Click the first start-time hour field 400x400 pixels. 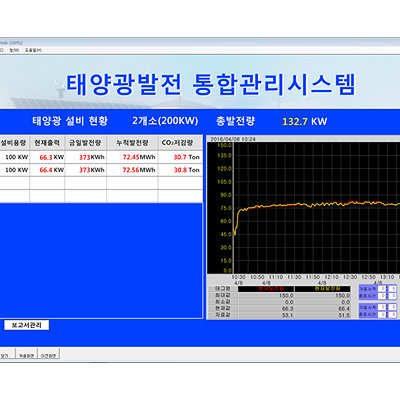coord(383,289)
